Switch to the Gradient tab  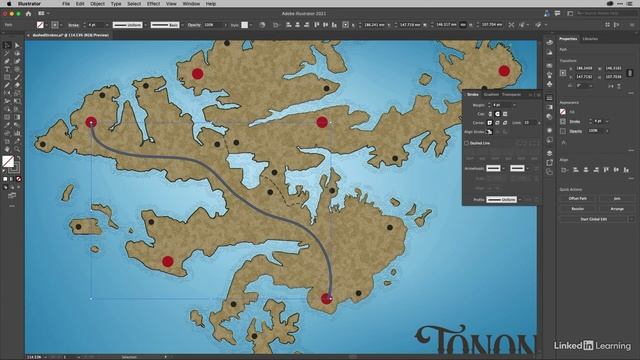[491, 95]
